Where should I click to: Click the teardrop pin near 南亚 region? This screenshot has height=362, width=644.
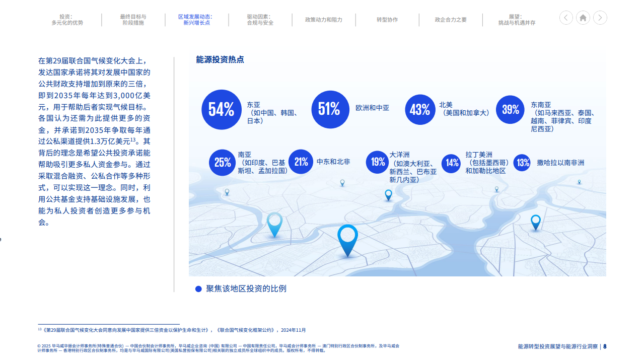pos(274,224)
